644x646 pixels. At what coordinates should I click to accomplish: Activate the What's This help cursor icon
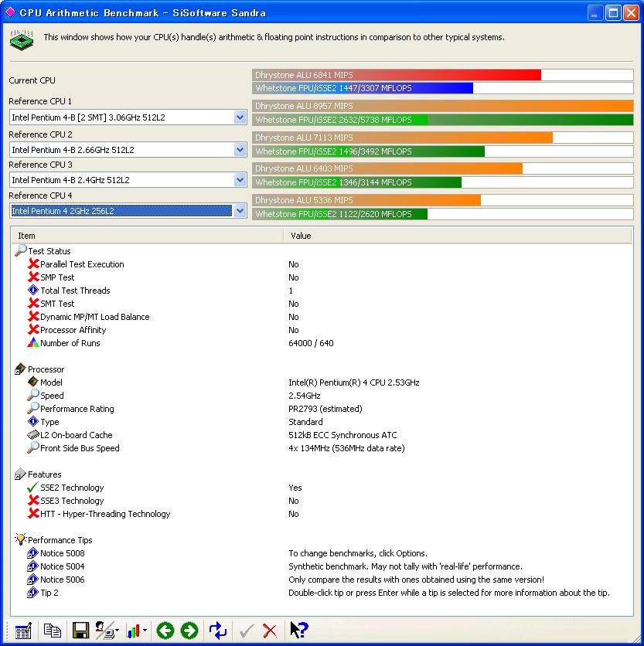tap(299, 630)
